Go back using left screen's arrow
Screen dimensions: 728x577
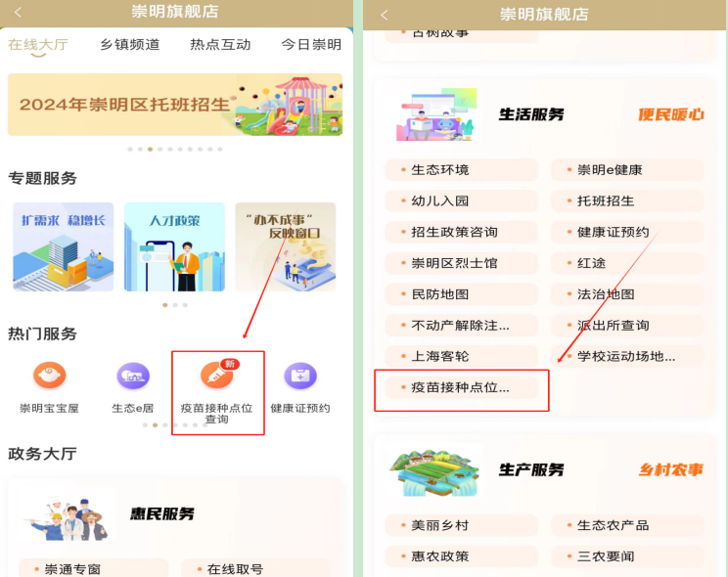coord(18,12)
